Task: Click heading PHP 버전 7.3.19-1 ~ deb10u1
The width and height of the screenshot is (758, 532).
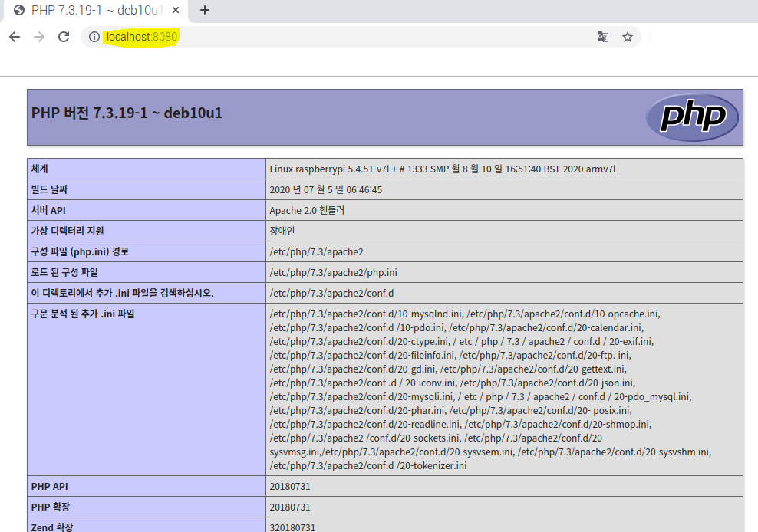Action: [x=127, y=113]
